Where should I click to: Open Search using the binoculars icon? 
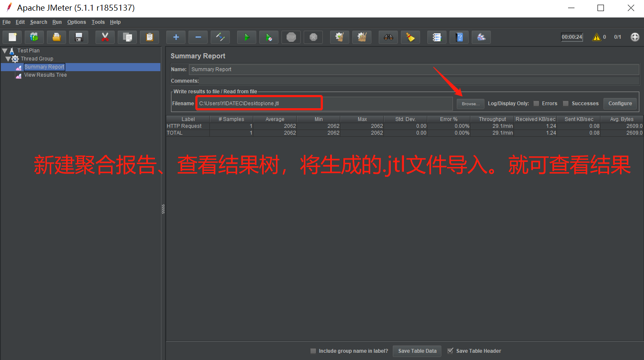click(388, 37)
